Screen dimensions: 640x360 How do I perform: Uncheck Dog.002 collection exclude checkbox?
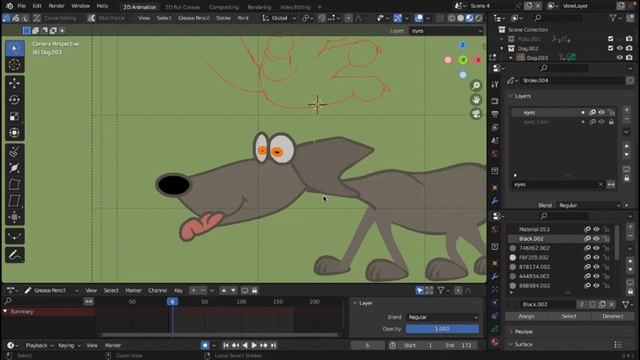(x=610, y=48)
